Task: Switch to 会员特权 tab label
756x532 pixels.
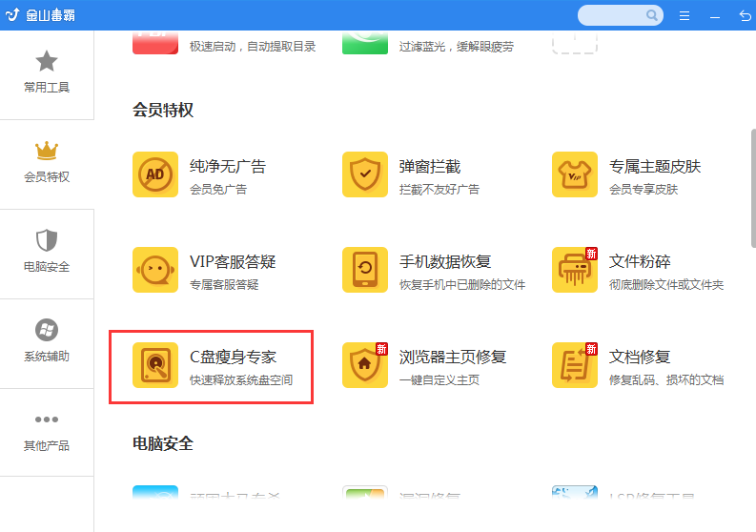Action: (x=47, y=177)
